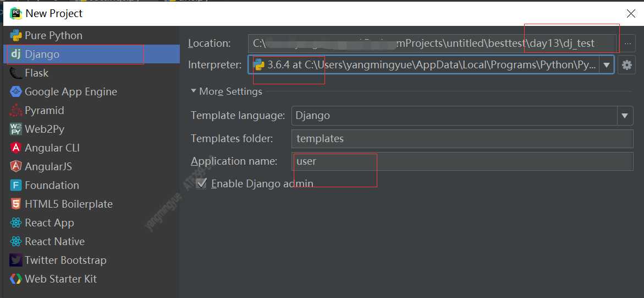
Task: Select Web Starter Kit project type
Action: [x=91, y=279]
